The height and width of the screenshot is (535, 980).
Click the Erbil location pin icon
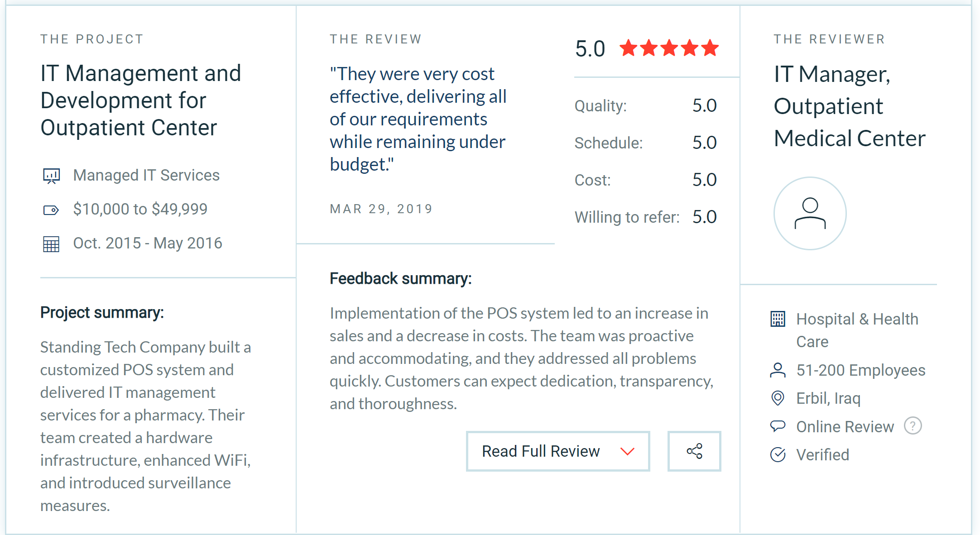pos(778,398)
